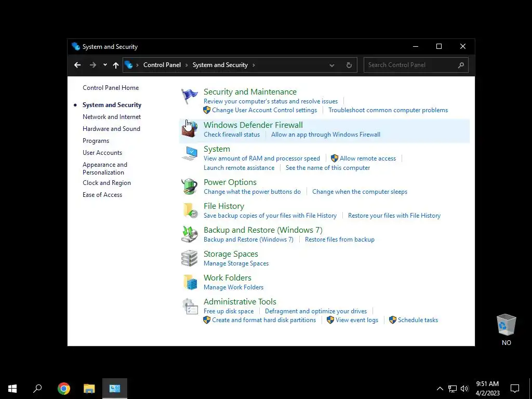Open Security and Maintenance heading
Image resolution: width=532 pixels, height=399 pixels.
[x=250, y=91]
